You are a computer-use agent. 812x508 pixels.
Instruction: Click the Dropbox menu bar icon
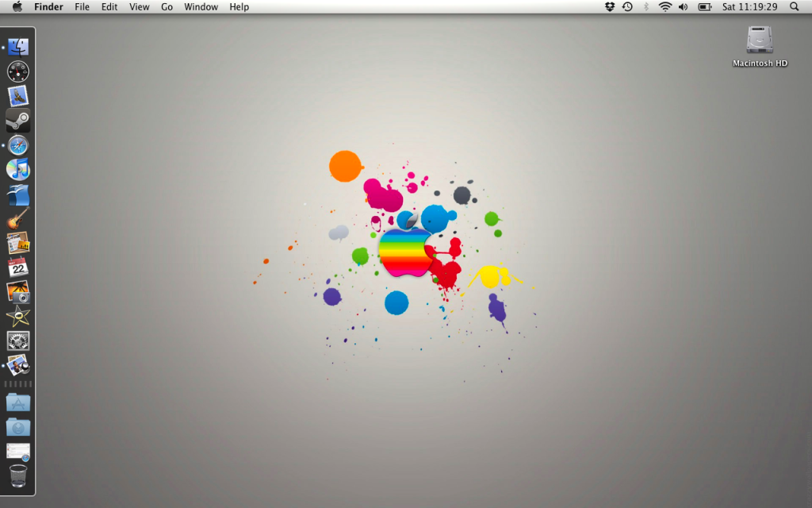pos(610,6)
